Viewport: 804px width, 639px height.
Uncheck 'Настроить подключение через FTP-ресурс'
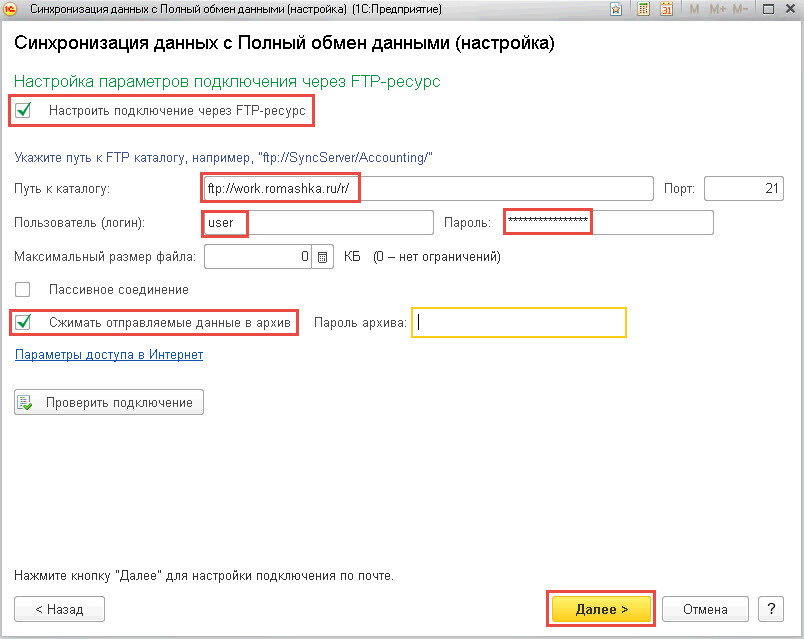point(23,110)
